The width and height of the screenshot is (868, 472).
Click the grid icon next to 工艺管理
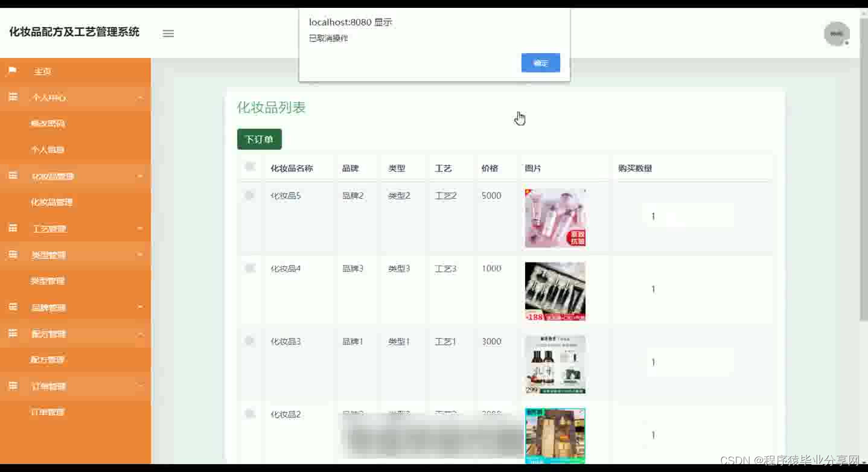[x=13, y=228]
